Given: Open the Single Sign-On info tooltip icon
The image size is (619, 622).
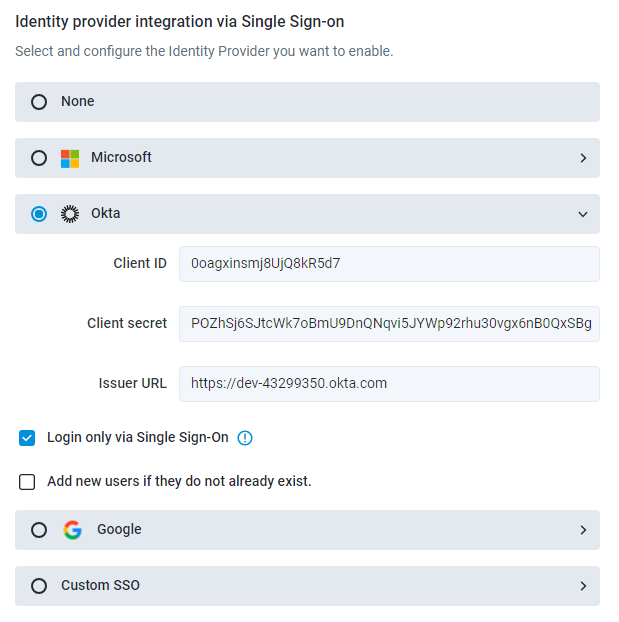Looking at the screenshot, I should click(x=245, y=438).
